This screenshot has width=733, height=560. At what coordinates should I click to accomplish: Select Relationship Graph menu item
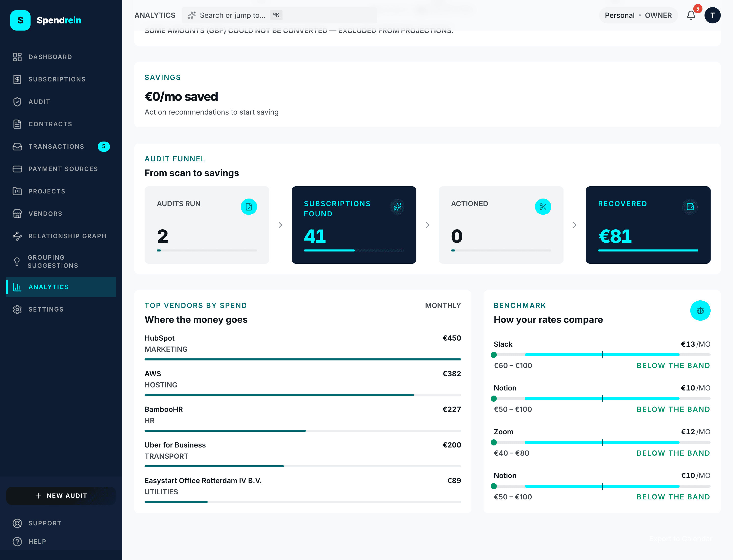pyautogui.click(x=61, y=236)
